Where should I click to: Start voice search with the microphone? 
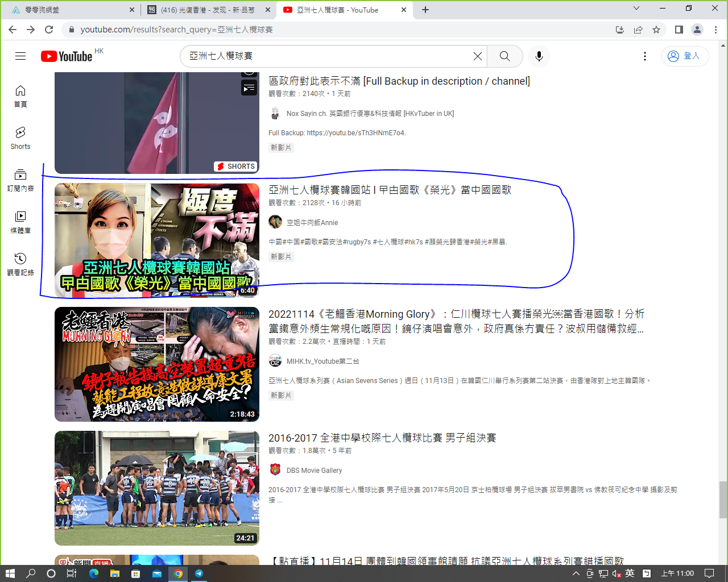pos(539,56)
